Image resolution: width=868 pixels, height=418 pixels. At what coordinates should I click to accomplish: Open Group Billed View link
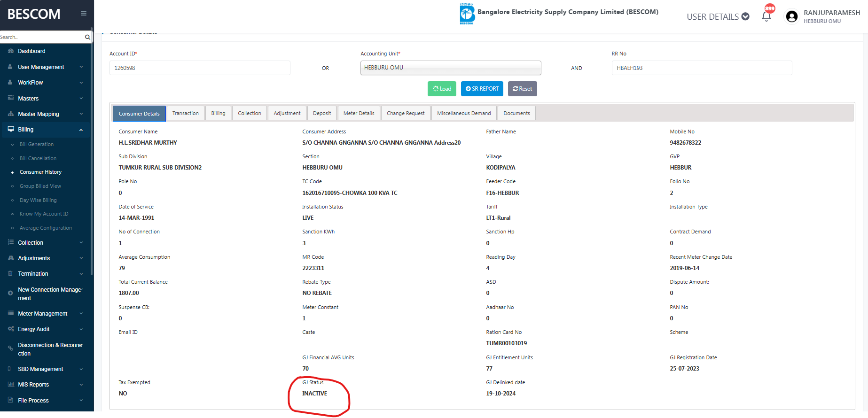tap(40, 186)
